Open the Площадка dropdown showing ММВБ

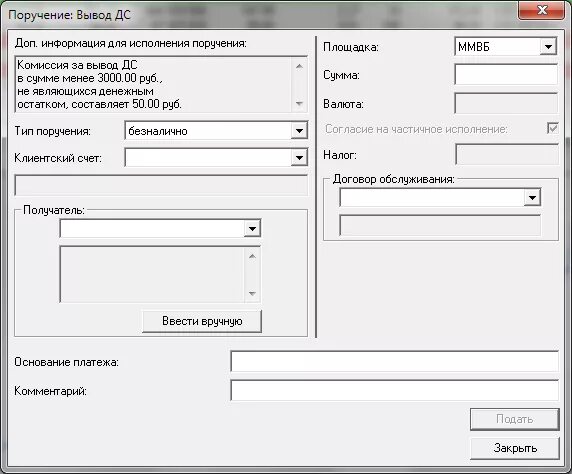coord(505,46)
